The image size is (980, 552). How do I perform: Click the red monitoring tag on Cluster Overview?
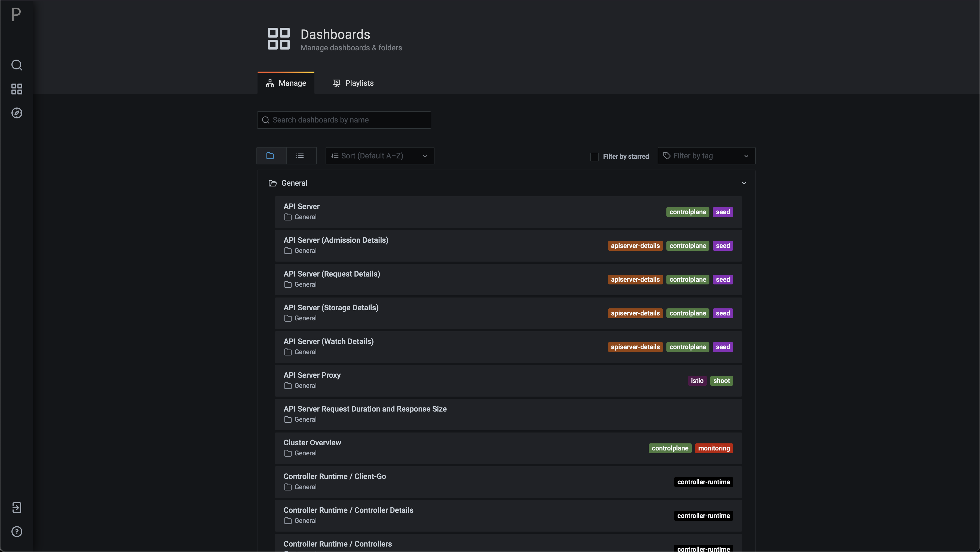tap(714, 449)
